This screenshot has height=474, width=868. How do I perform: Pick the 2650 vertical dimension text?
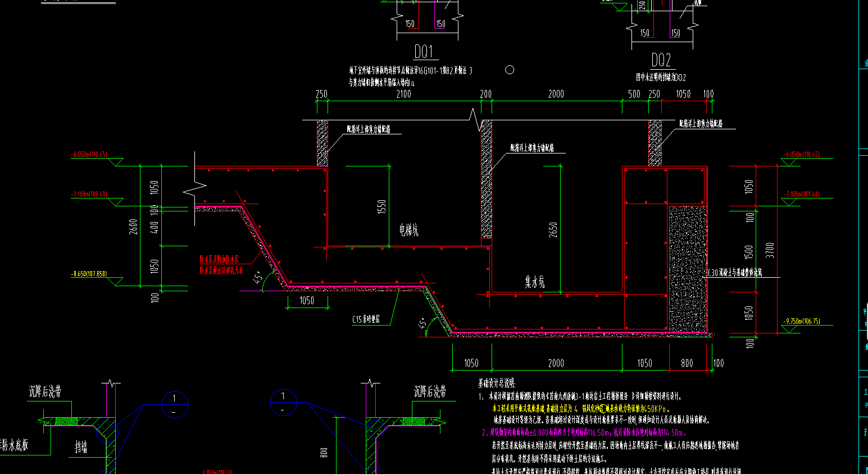tap(553, 229)
